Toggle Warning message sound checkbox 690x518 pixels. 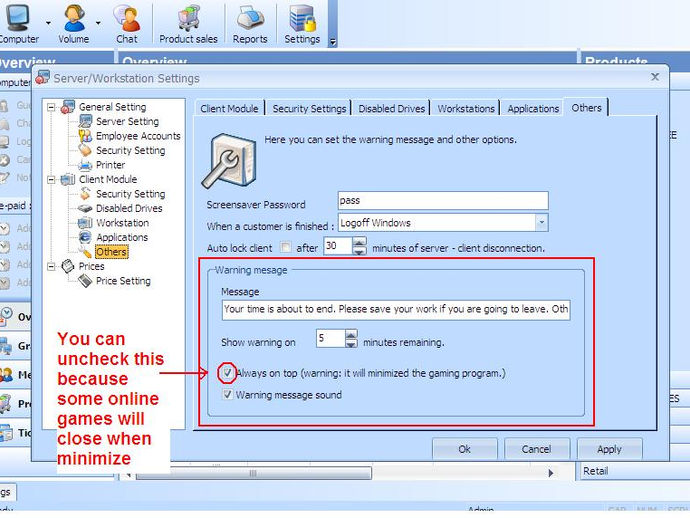tap(227, 394)
